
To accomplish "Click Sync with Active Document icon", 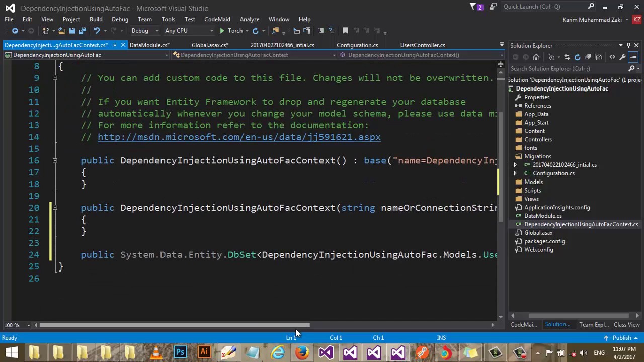I will point(567,57).
